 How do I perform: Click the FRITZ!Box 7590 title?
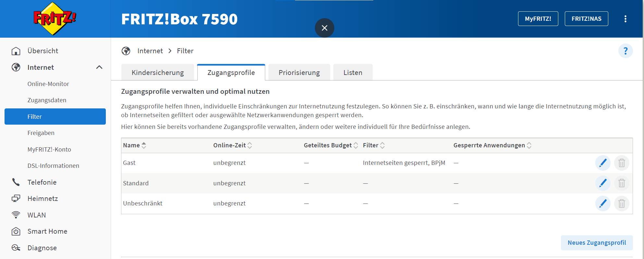(179, 19)
